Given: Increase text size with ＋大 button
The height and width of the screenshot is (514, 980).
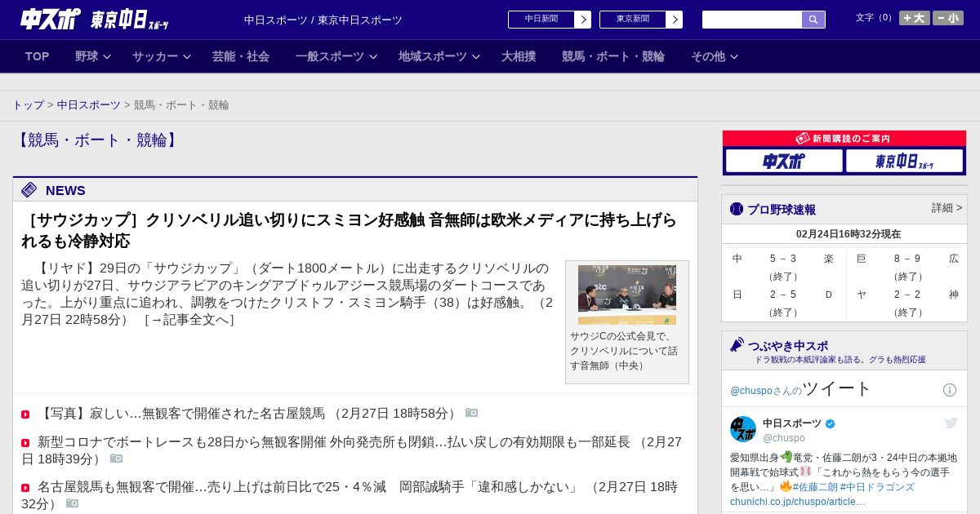Looking at the screenshot, I should [915, 18].
